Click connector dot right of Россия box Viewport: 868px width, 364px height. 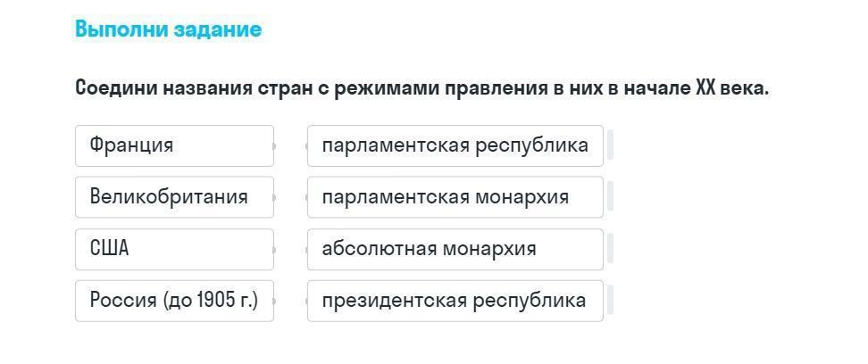click(274, 301)
